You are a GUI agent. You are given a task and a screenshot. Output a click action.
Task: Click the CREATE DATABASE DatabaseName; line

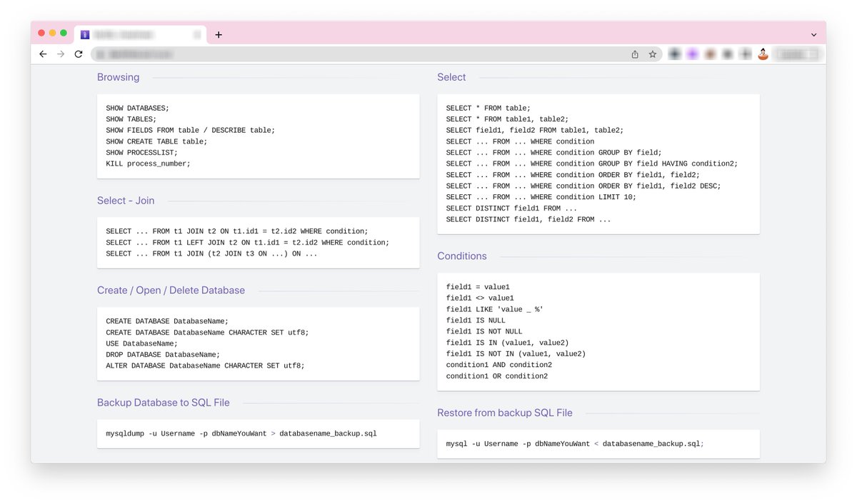167,321
